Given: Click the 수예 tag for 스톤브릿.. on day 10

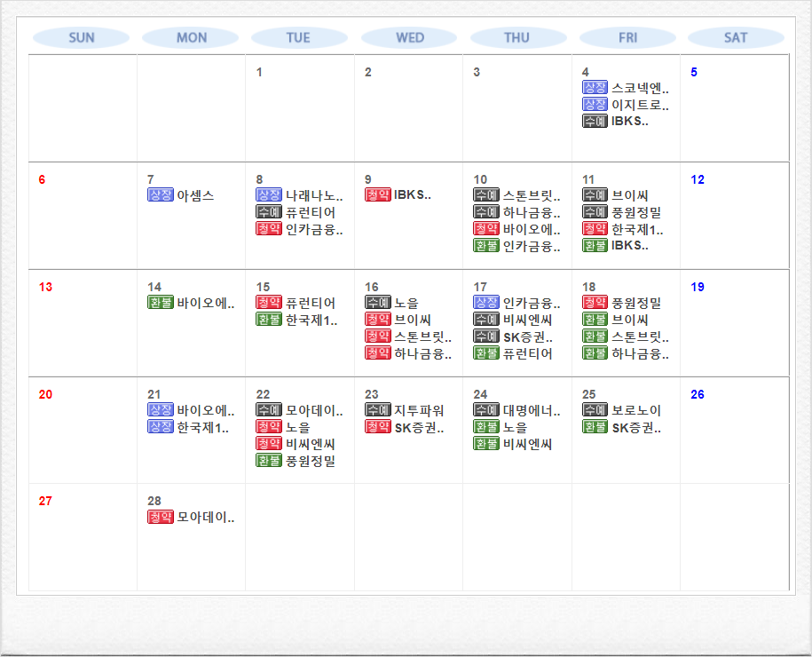Looking at the screenshot, I should click(x=485, y=194).
